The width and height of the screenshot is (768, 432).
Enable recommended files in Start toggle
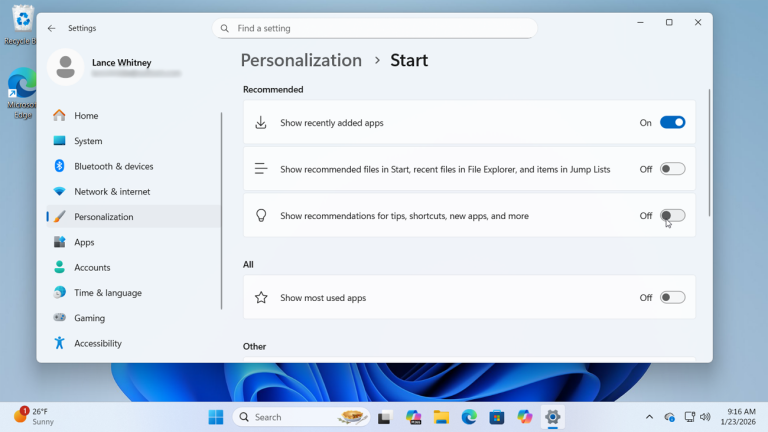672,169
